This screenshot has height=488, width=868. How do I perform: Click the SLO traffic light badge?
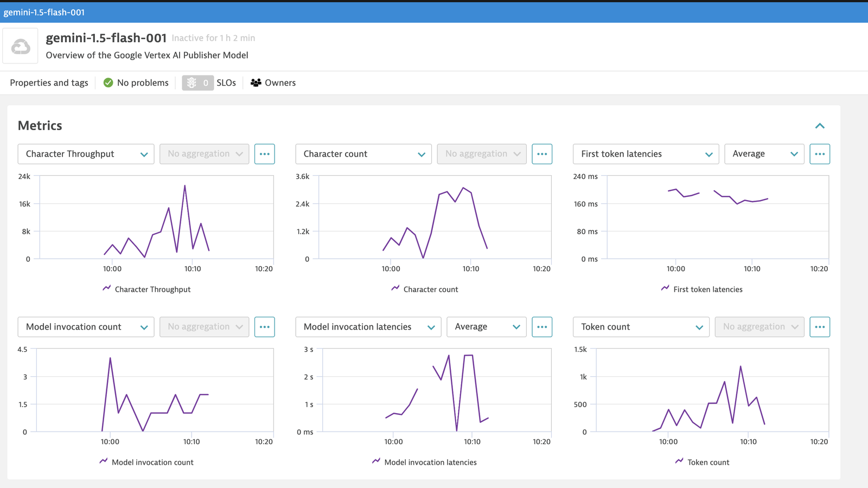[197, 83]
